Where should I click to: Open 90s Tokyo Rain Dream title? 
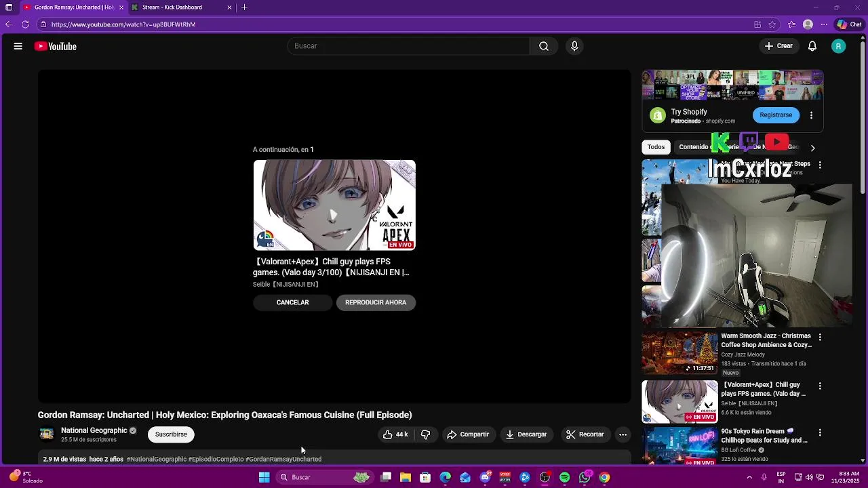pos(764,436)
